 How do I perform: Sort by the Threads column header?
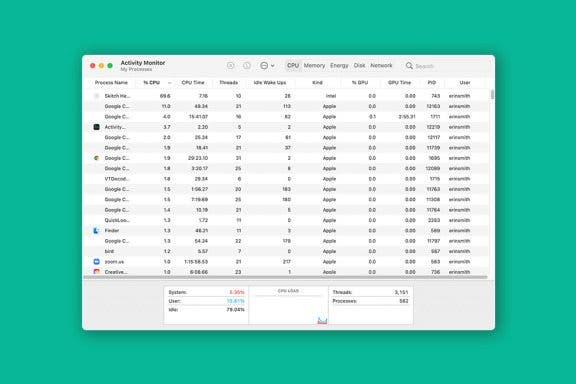[228, 83]
